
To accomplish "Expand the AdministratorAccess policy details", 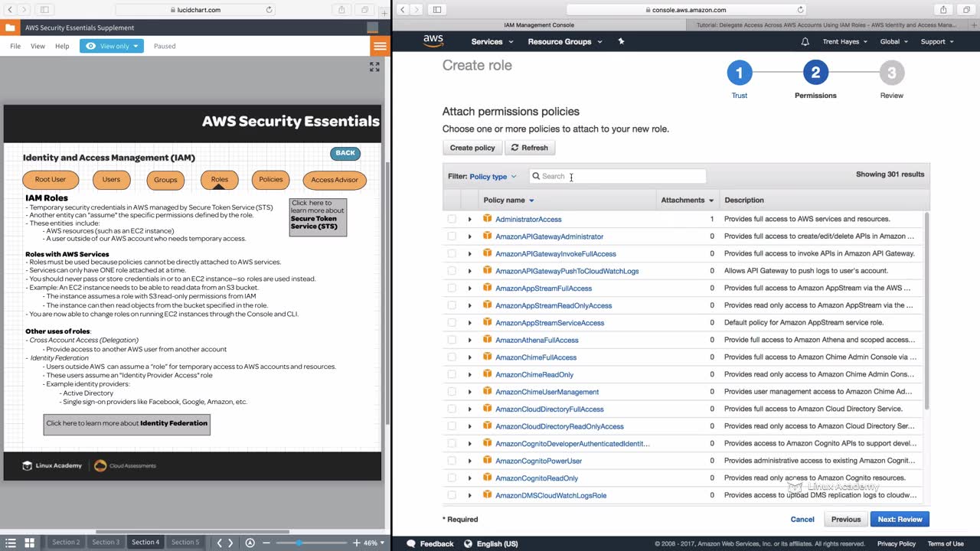I will coord(470,219).
